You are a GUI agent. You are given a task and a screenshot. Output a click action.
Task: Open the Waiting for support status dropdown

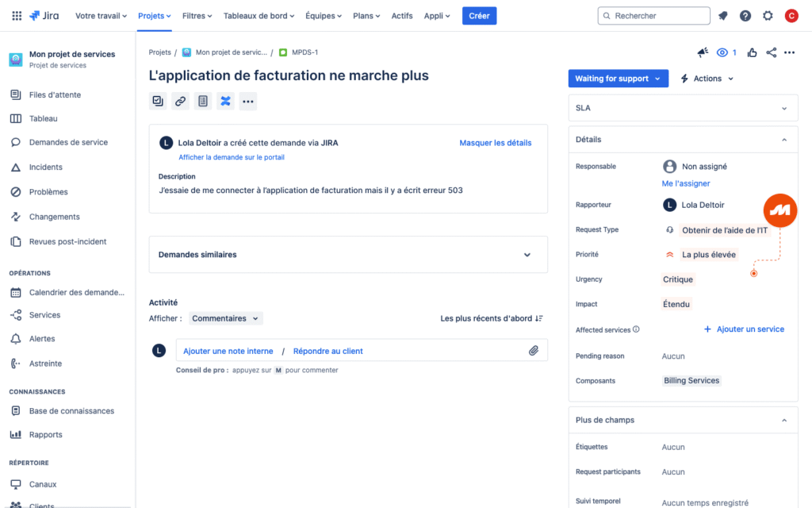click(618, 79)
